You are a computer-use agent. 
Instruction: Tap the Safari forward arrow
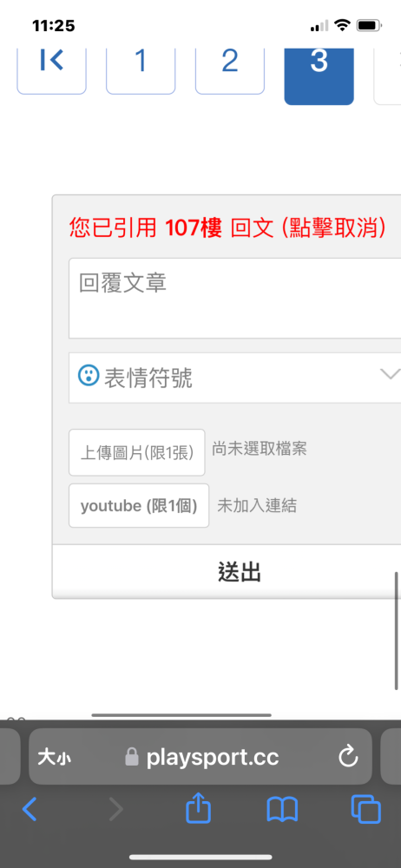[115, 810]
